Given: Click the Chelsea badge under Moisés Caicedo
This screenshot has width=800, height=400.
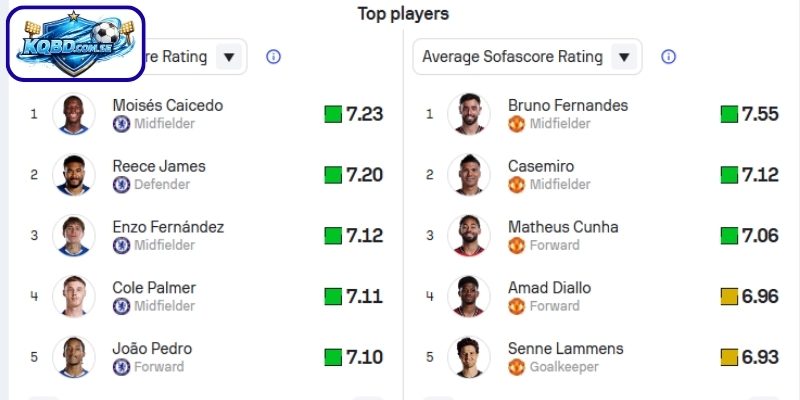Looking at the screenshot, I should click(121, 124).
